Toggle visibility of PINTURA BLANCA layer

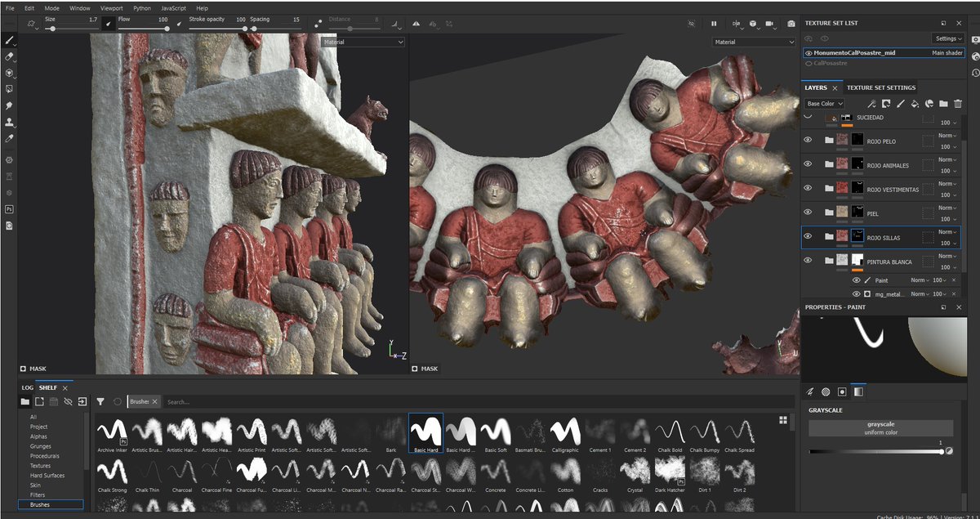808,261
